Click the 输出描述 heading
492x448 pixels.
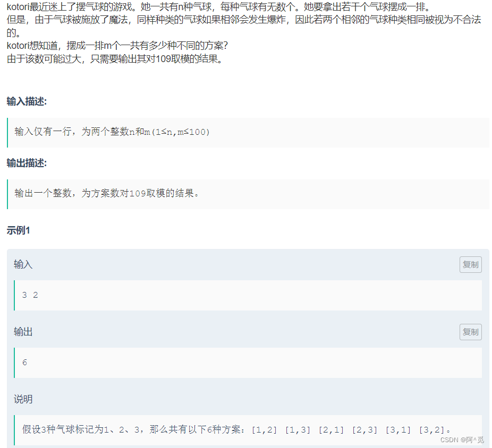27,163
